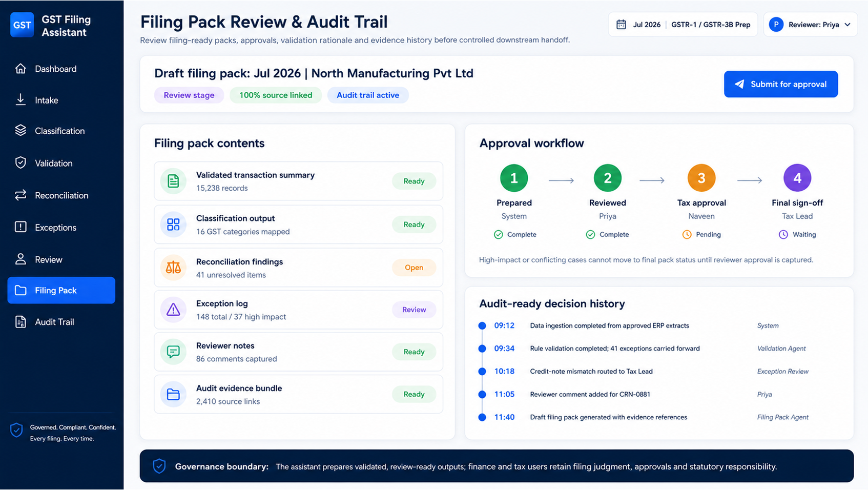Navigate to Validation in sidebar

tap(61, 163)
